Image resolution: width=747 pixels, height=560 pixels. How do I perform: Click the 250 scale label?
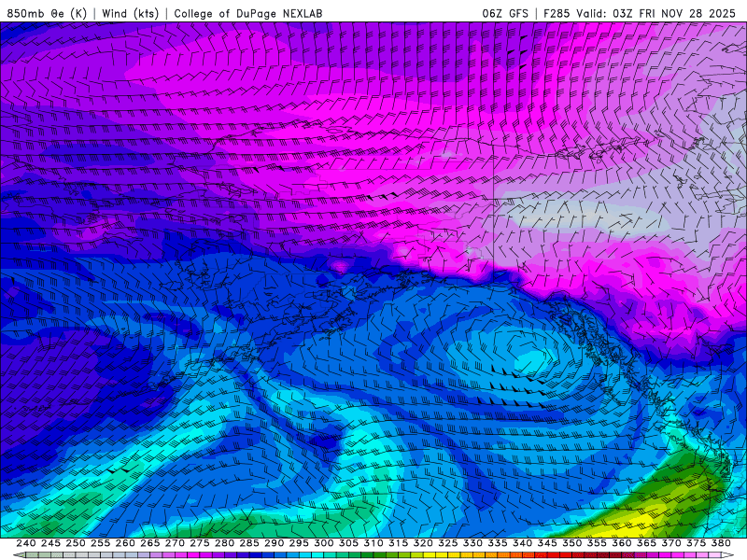coord(76,543)
